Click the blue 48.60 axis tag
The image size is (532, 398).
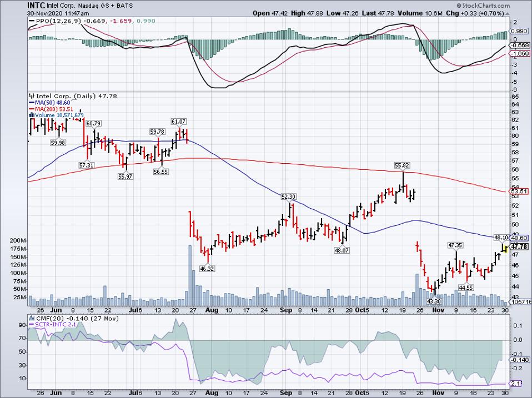pyautogui.click(x=519, y=238)
